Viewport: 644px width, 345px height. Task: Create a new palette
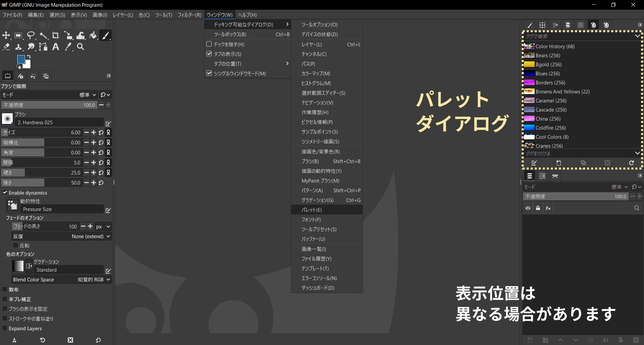(x=558, y=163)
